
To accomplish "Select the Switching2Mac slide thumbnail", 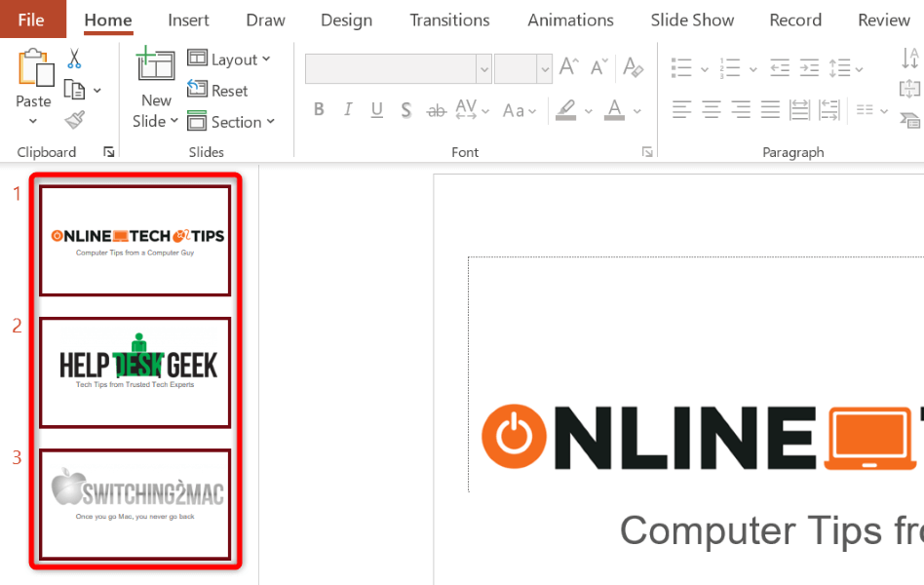I will point(135,505).
